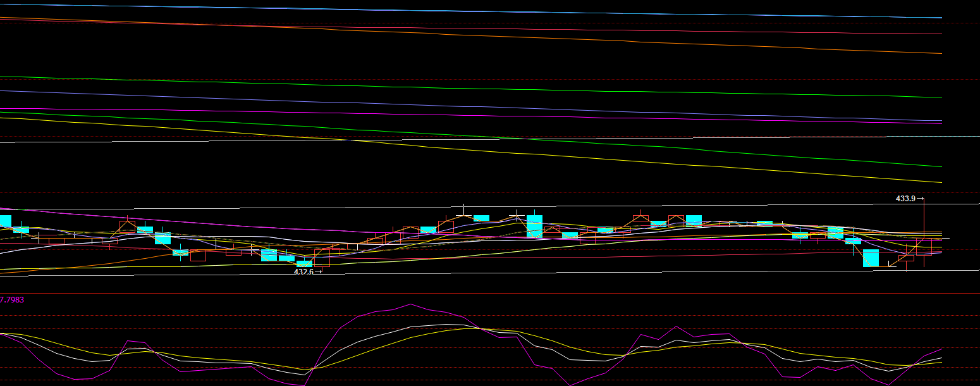Select the cyan candle at the chart's far left edge

[x=5, y=221]
